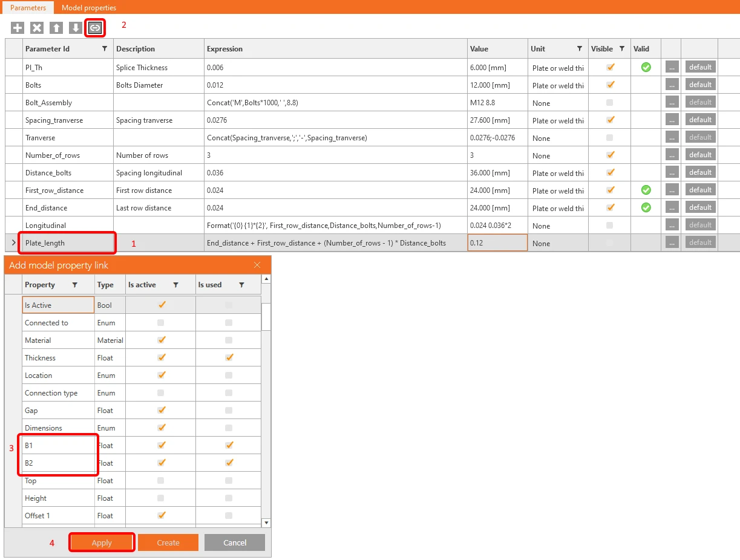Move the parameter up with the arrow icon

coord(56,28)
